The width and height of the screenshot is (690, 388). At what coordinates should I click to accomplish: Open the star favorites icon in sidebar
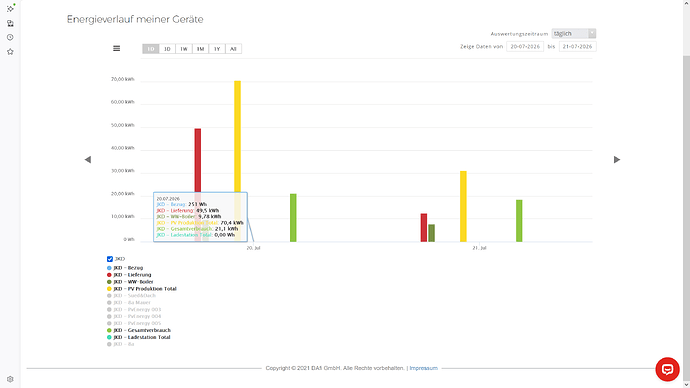coord(10,51)
